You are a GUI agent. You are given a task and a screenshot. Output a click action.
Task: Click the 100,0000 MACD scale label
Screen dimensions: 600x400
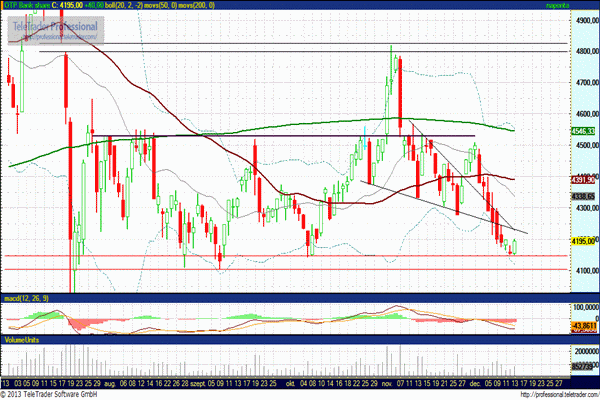point(586,307)
